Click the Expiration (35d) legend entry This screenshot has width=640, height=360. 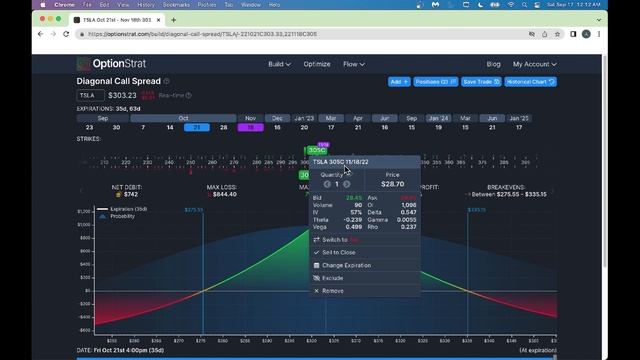click(122, 209)
